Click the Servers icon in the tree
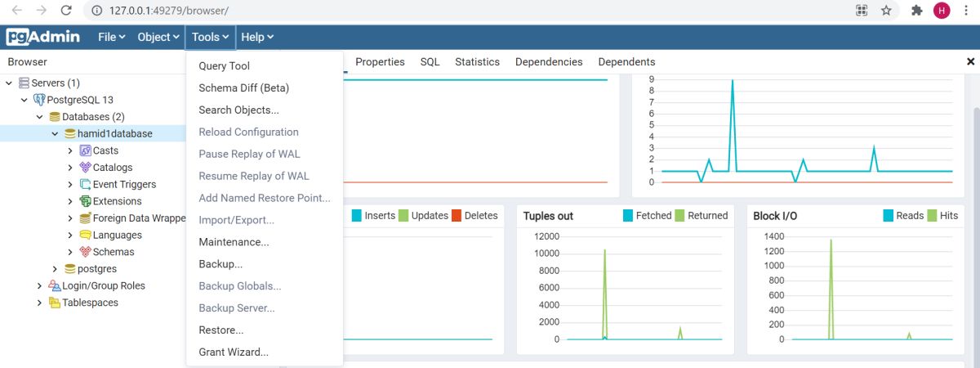This screenshot has width=980, height=368. pyautogui.click(x=24, y=83)
